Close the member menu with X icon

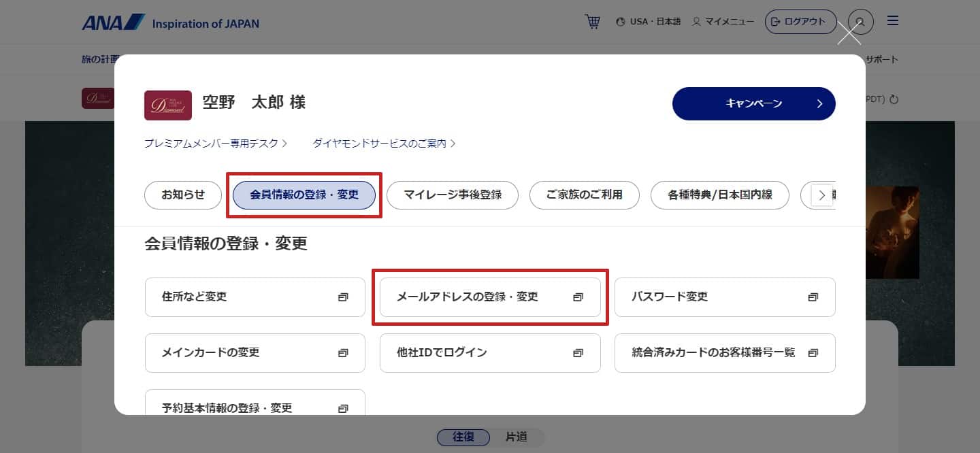(x=849, y=33)
